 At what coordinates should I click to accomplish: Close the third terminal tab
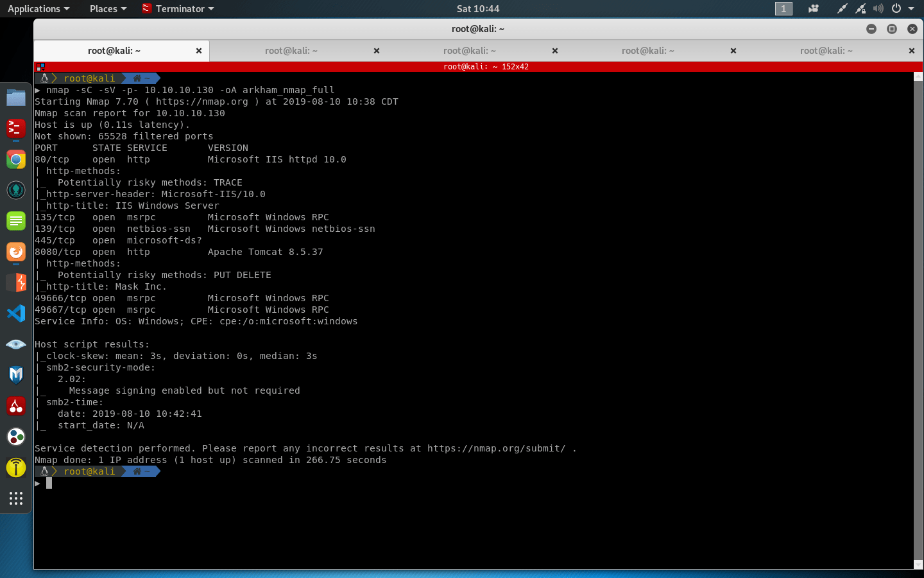[555, 51]
